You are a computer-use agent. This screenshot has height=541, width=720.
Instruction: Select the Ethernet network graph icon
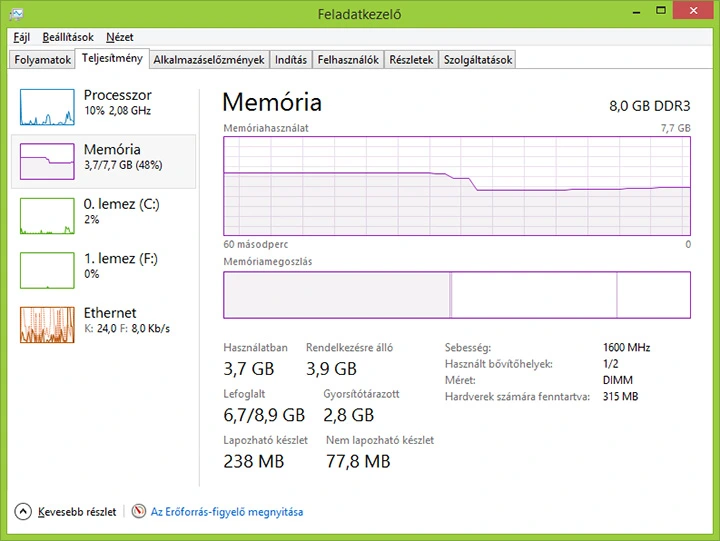click(x=47, y=323)
